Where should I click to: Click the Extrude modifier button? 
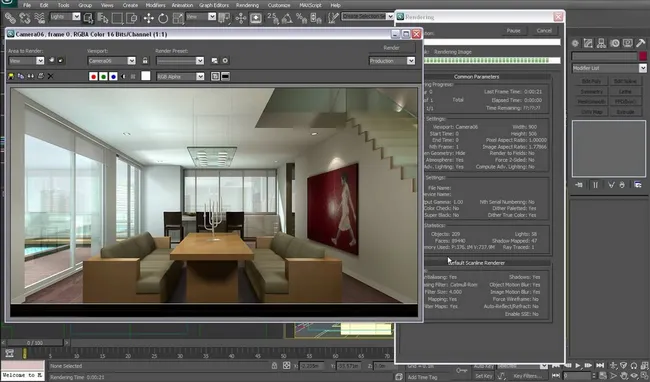[x=626, y=112]
